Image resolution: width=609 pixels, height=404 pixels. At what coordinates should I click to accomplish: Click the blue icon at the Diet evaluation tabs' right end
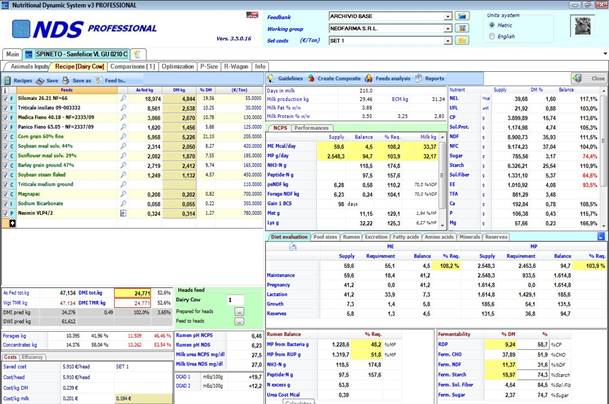(x=601, y=236)
